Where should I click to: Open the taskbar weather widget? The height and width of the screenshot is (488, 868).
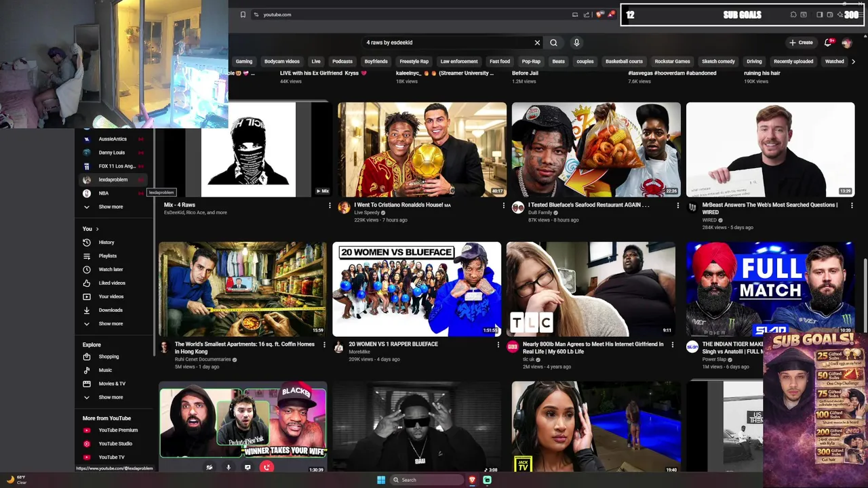16,480
